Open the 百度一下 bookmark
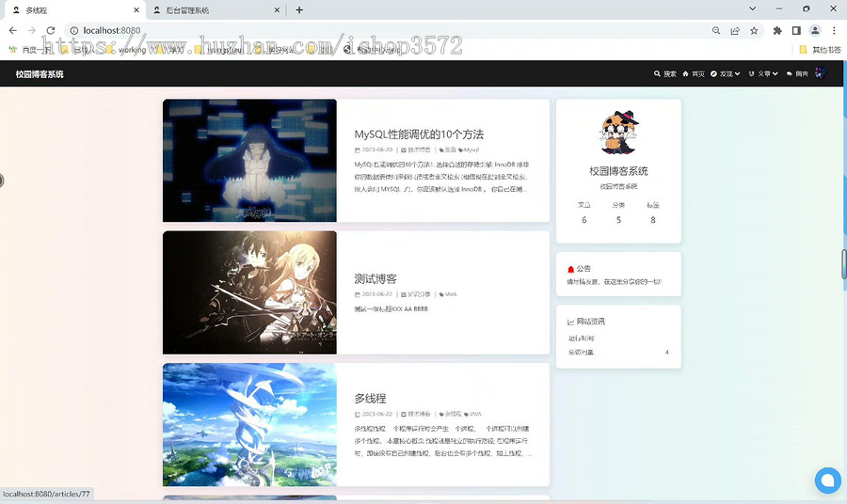 (30, 50)
